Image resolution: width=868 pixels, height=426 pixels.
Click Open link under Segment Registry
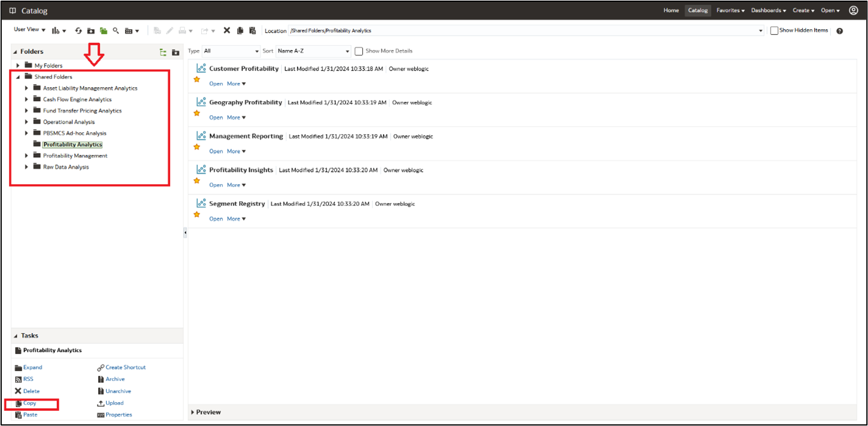[216, 219]
